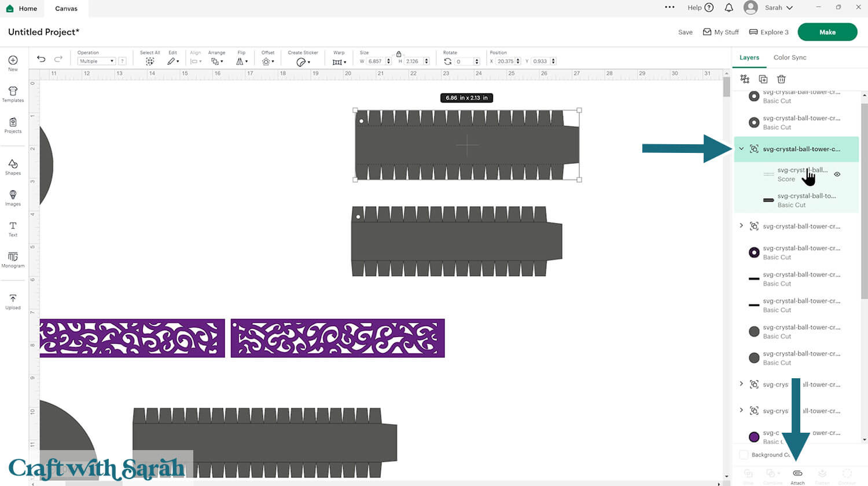Open the Edit dropdown
Image resolution: width=868 pixels, height=486 pixels.
pyautogui.click(x=173, y=61)
